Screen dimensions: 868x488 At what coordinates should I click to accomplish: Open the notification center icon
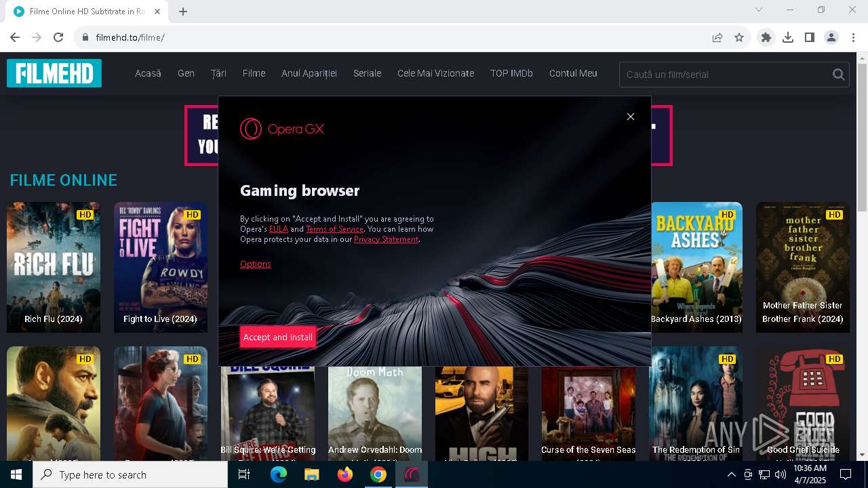point(846,474)
